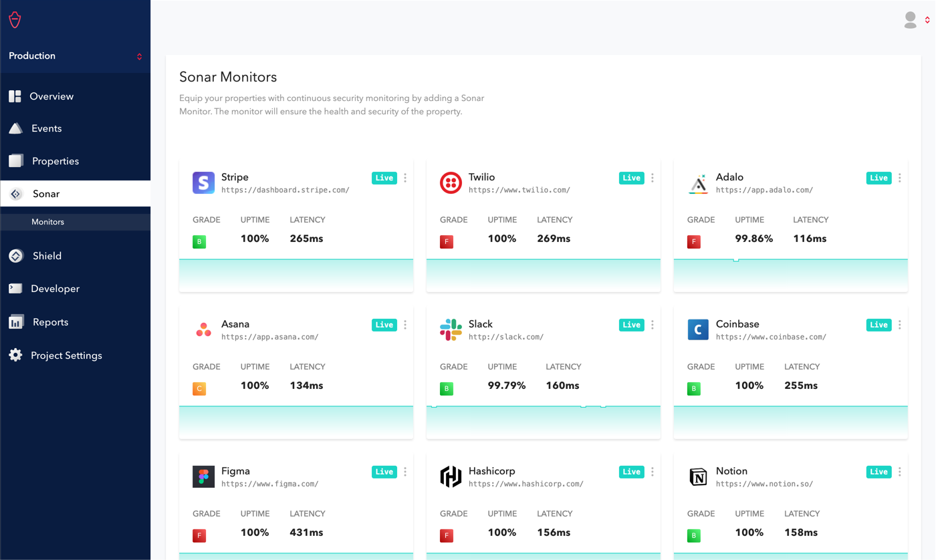Screen dimensions: 936x560
Task: Click the Asana monitor name
Action: coord(235,324)
